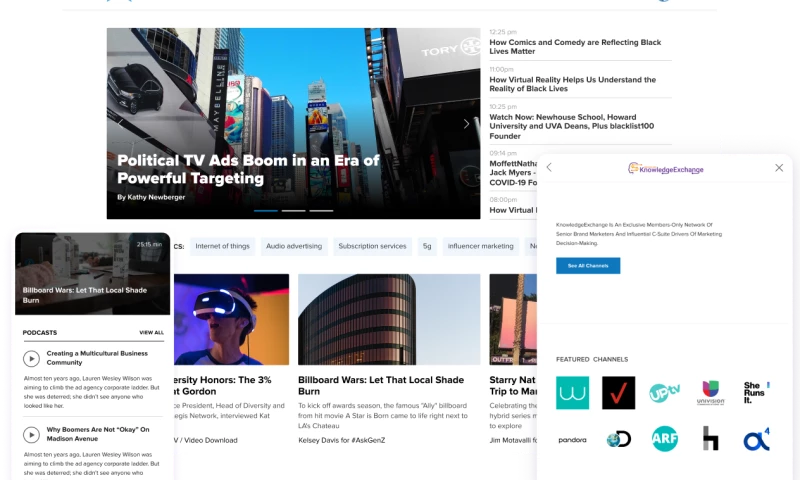Open Political TV Ads Boom hero headline
Screen dimensions: 800x480
coord(248,169)
